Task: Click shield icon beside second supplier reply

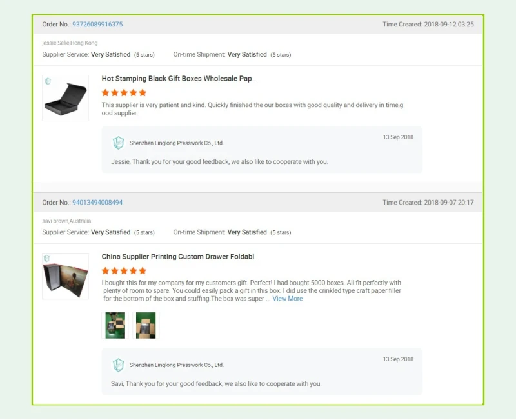Action: tap(118, 365)
